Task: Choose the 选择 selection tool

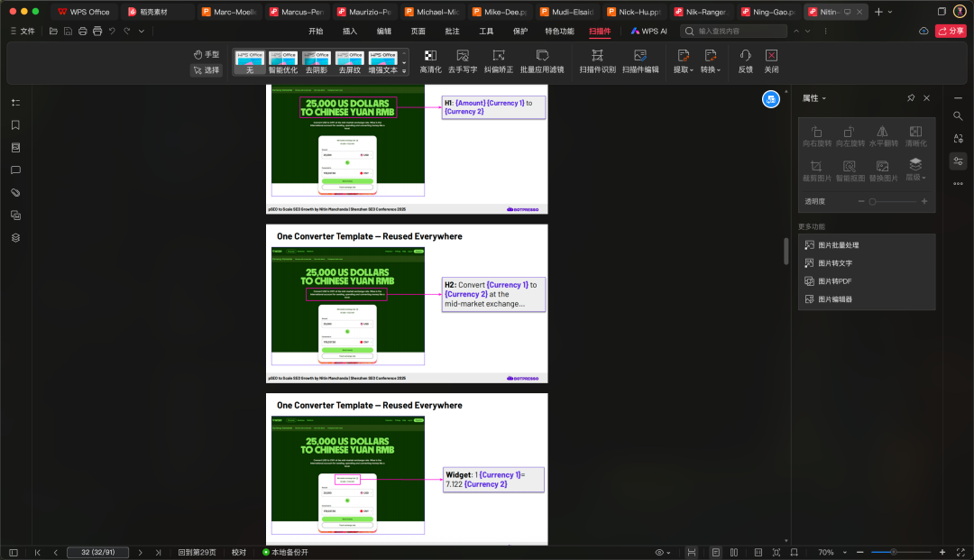Action: tap(207, 70)
